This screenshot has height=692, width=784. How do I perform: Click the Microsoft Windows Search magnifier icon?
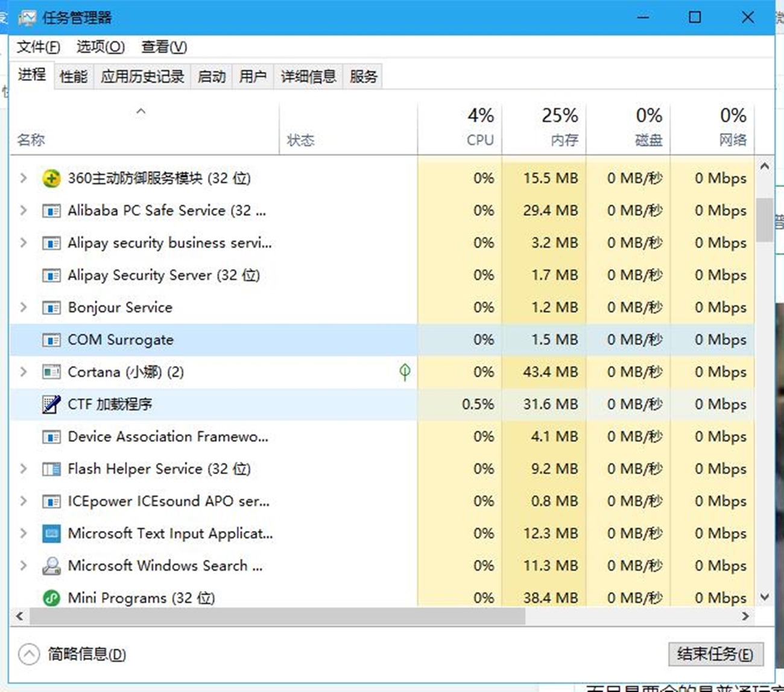pos(51,566)
